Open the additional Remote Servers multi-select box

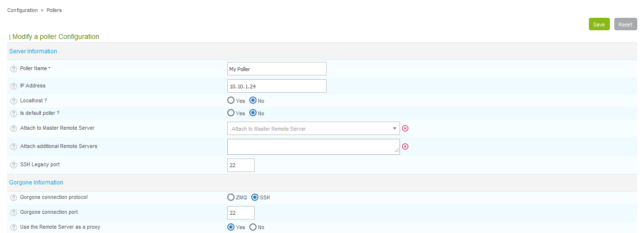click(x=313, y=147)
